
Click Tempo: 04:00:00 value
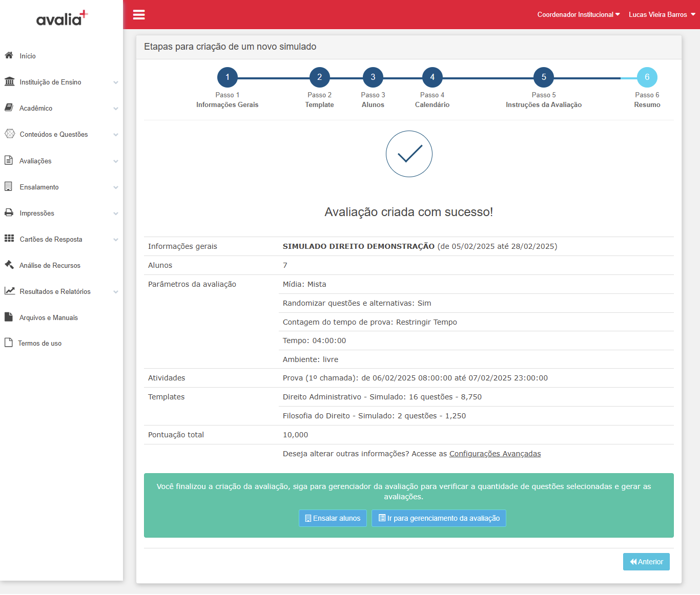click(x=314, y=341)
